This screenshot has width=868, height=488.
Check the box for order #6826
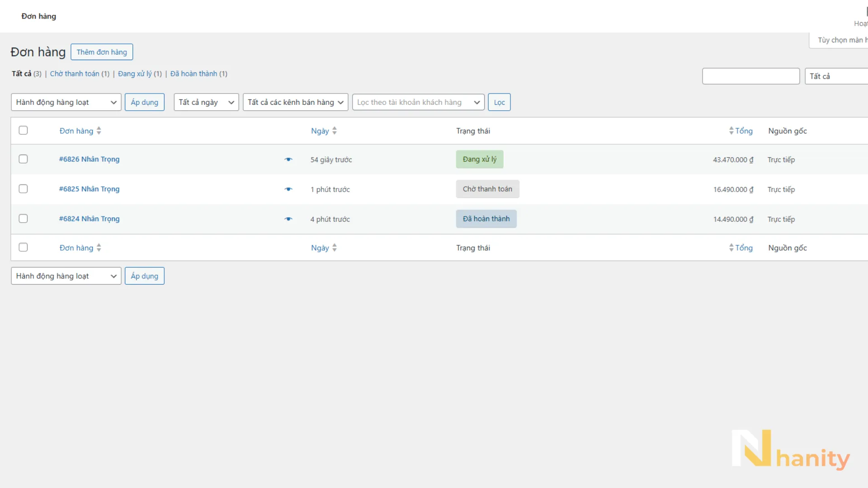pos(23,159)
